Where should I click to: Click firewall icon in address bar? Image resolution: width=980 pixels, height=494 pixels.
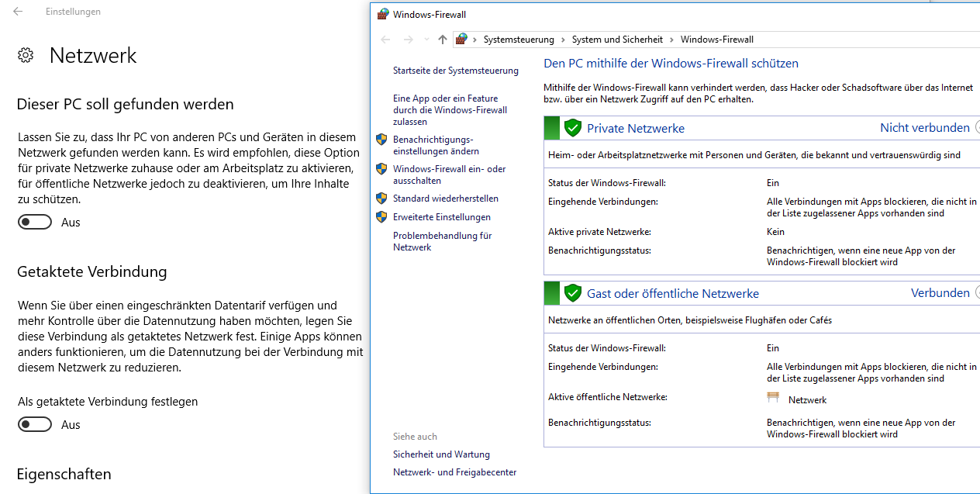462,39
